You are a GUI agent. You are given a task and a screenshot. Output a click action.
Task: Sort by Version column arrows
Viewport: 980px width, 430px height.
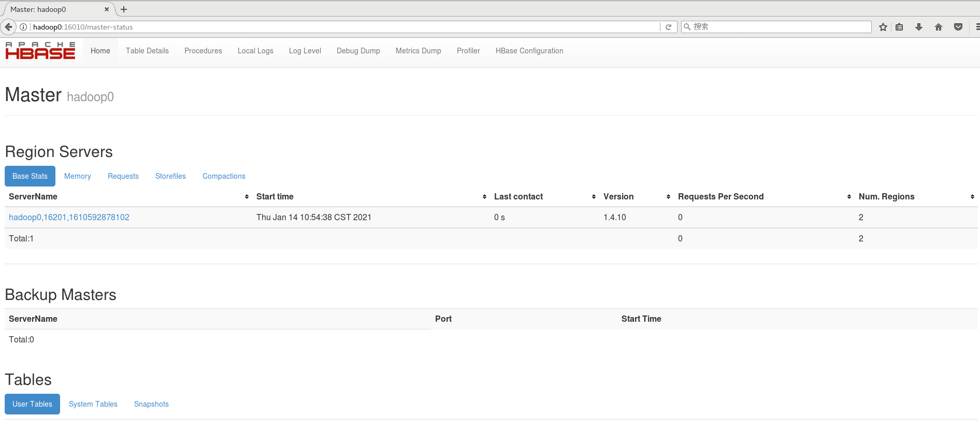point(668,197)
